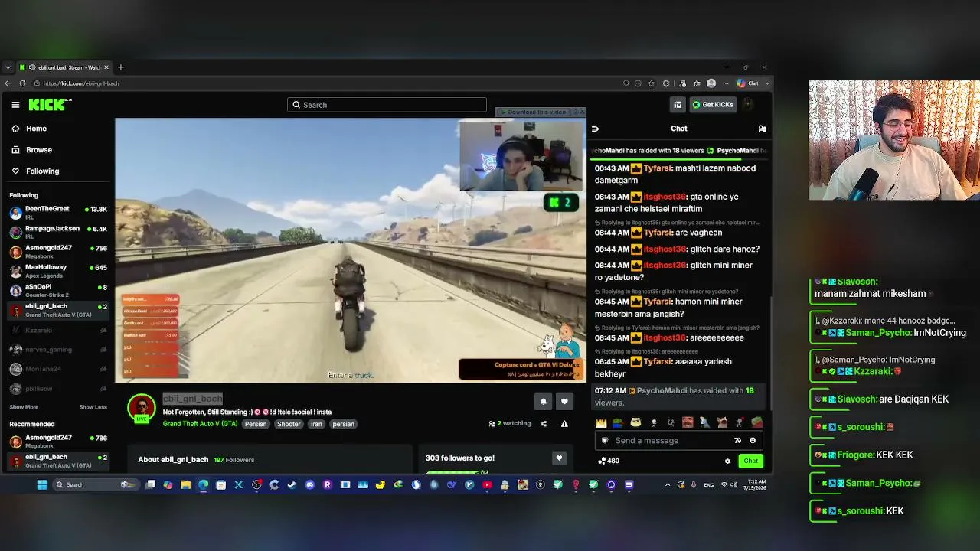
Task: Pick the crown emote in quick emotes
Action: click(x=601, y=422)
